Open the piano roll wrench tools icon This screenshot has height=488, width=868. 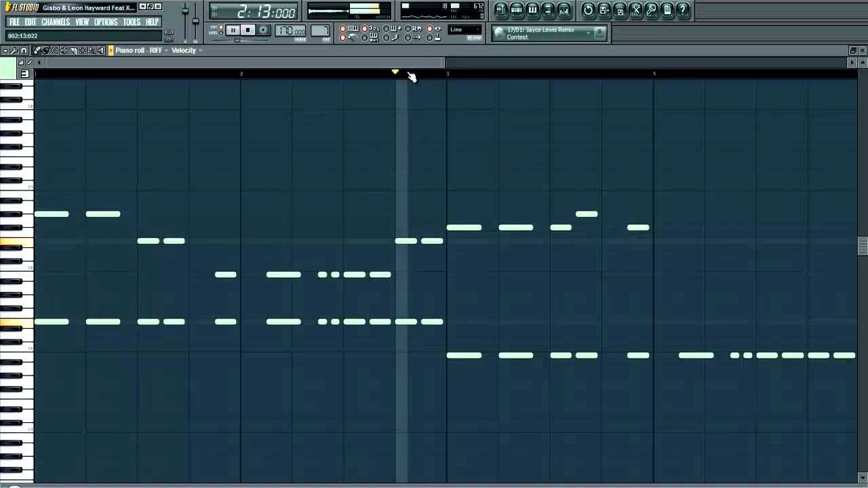[x=14, y=50]
